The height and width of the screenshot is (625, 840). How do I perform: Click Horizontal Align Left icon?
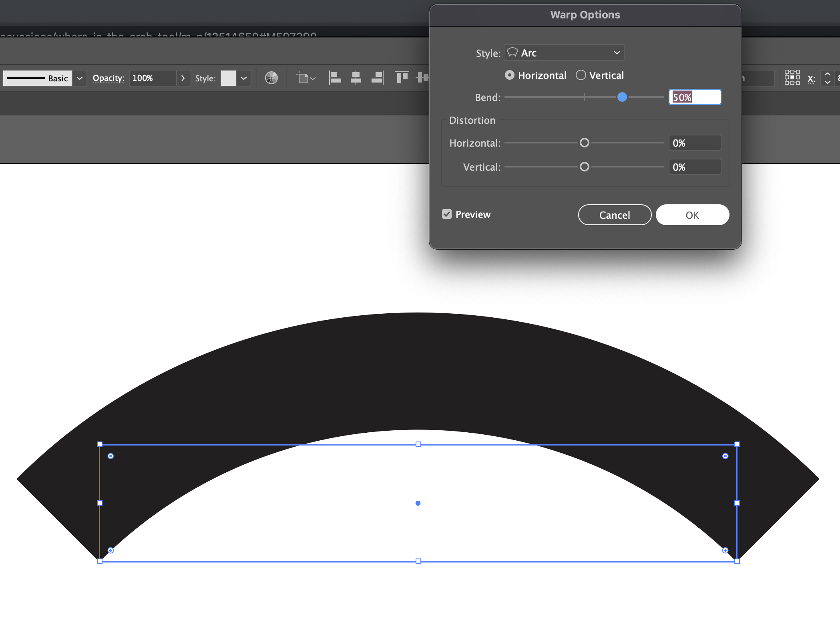[x=335, y=78]
